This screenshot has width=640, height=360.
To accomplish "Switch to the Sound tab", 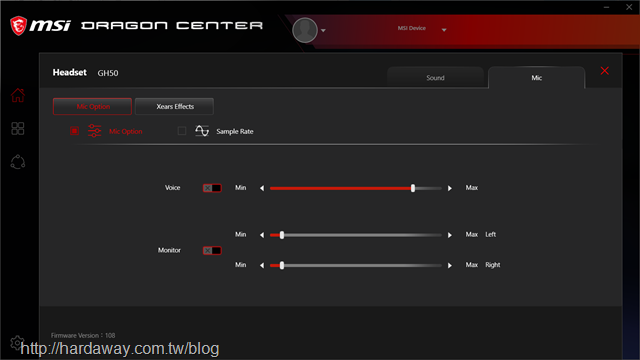I will pos(435,78).
